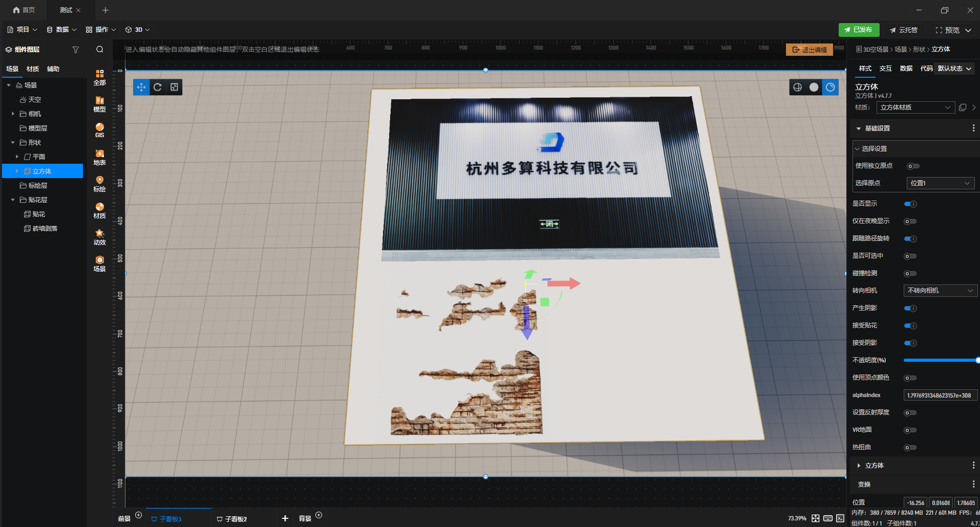Toggle 是否可选中 switch

(x=910, y=256)
